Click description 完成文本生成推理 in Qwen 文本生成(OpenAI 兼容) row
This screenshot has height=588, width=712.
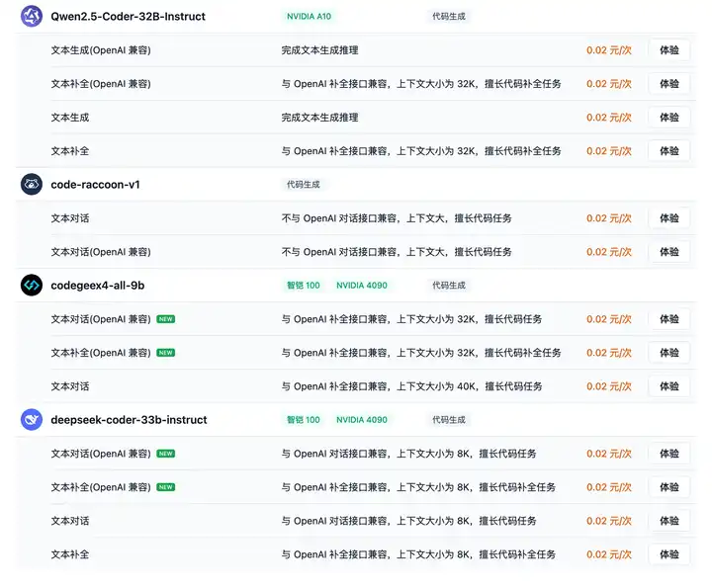[x=319, y=50]
